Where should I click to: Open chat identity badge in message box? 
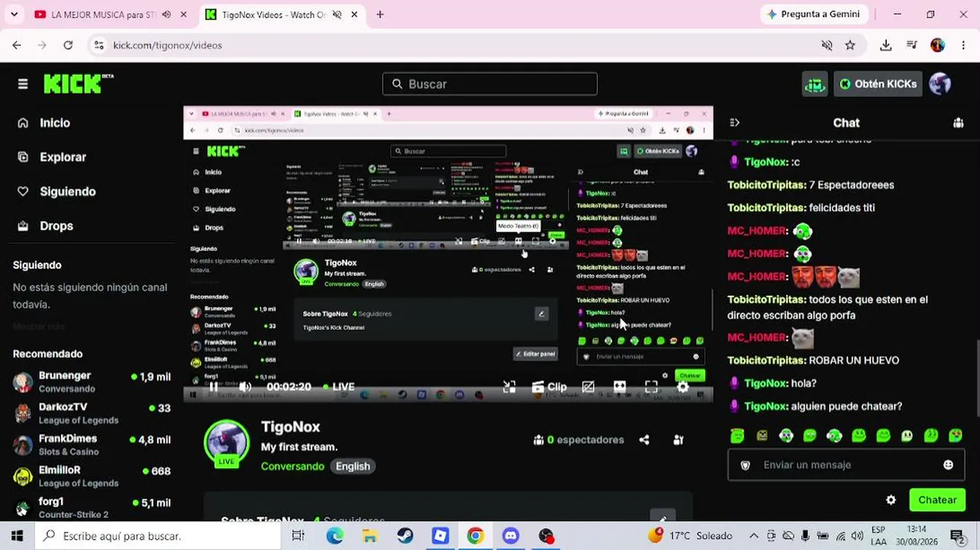coord(746,465)
